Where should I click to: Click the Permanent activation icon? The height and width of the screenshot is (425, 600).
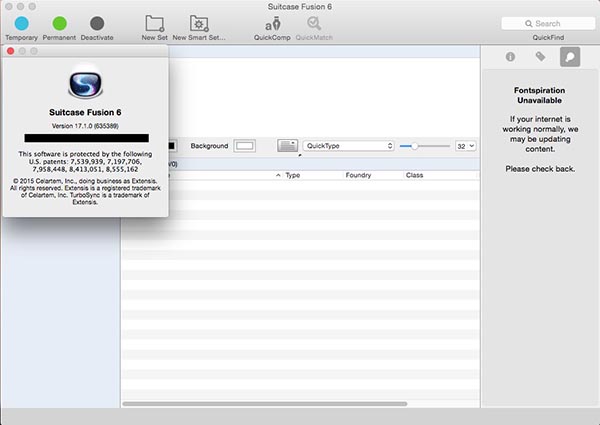(x=59, y=23)
